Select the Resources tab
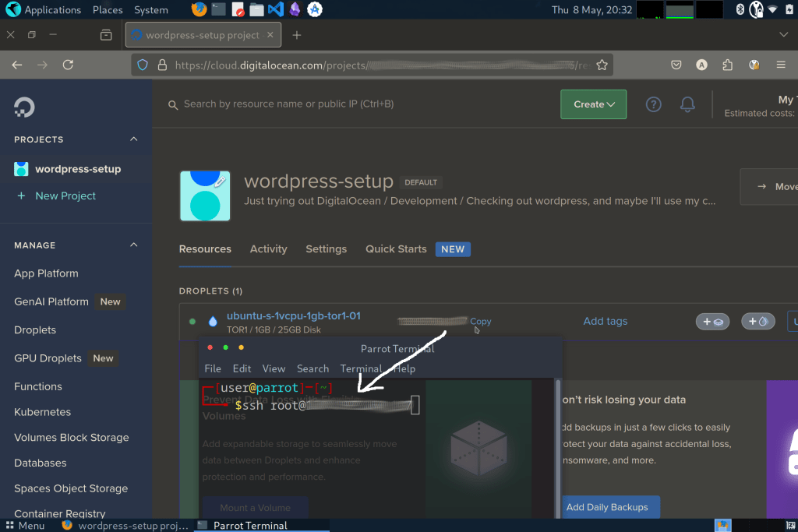 point(205,248)
